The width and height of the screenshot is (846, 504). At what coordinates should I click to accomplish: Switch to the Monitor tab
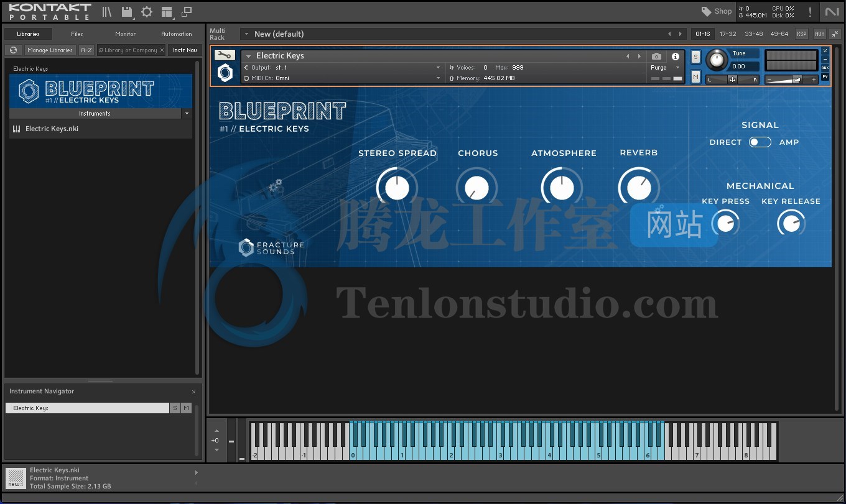[126, 34]
